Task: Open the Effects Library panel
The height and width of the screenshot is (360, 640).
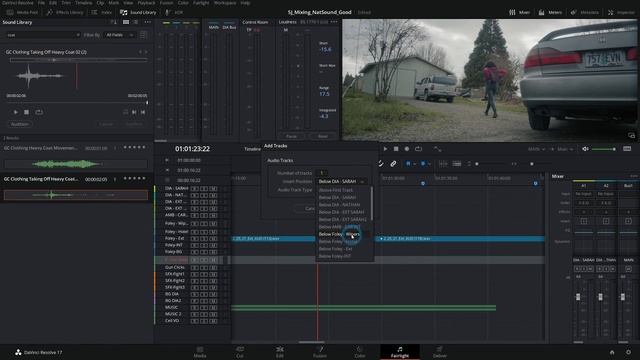Action: (x=65, y=13)
